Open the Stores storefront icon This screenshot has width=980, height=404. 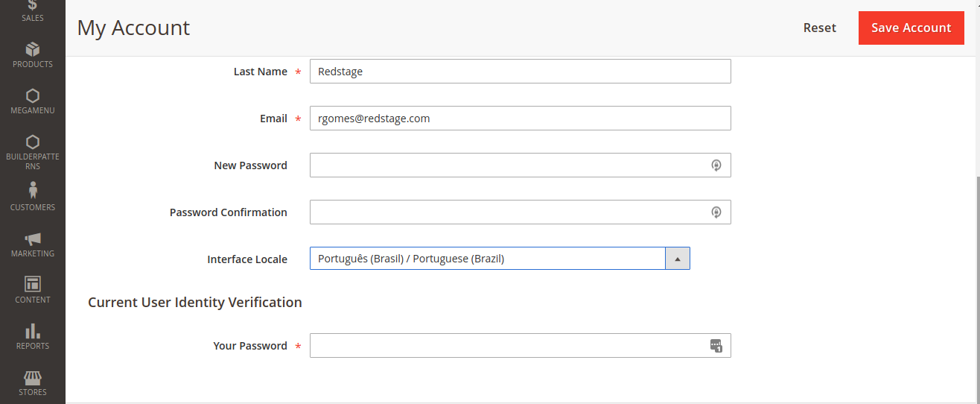(x=33, y=377)
